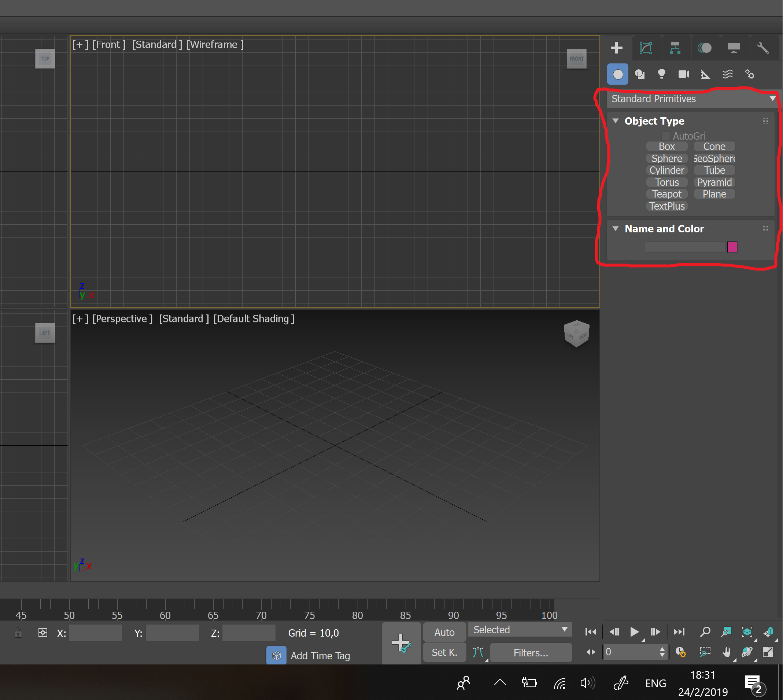Click the Teapot primitive button

pos(666,194)
